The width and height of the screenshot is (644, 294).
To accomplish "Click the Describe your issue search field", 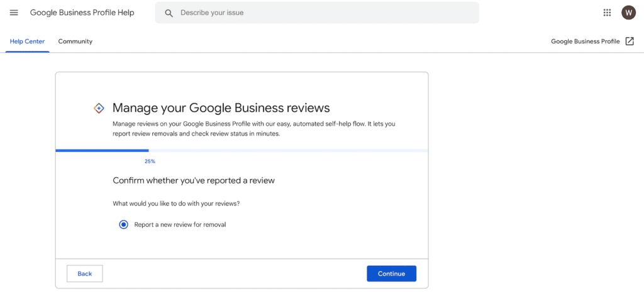I will coord(317,13).
